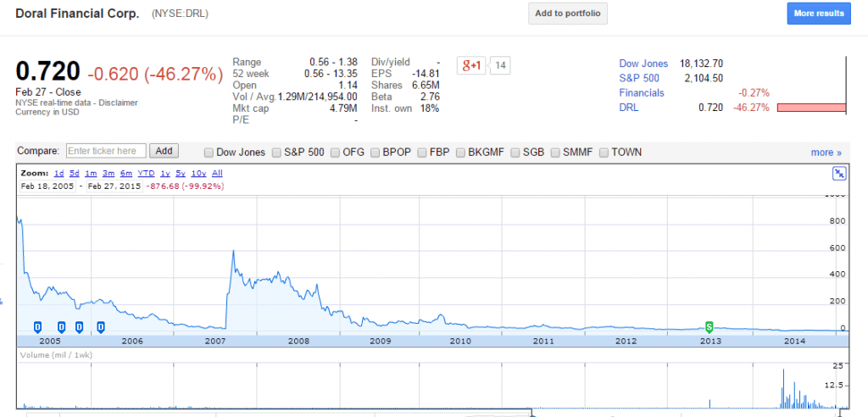
Task: Click the 2012 label on timeline strip
Action: (626, 341)
